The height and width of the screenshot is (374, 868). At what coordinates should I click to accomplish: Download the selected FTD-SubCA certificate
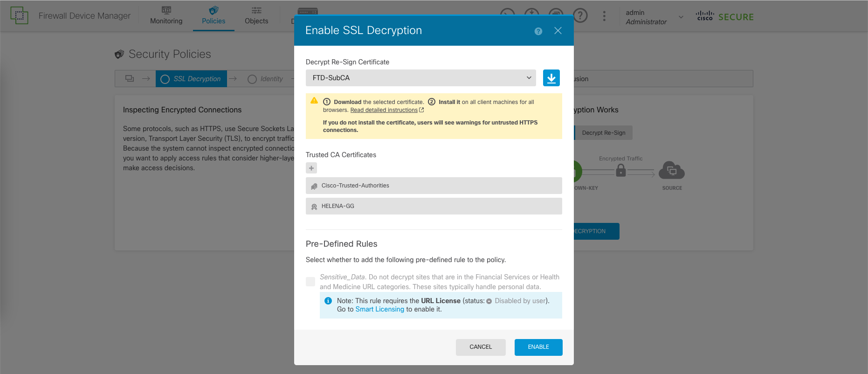pos(551,78)
